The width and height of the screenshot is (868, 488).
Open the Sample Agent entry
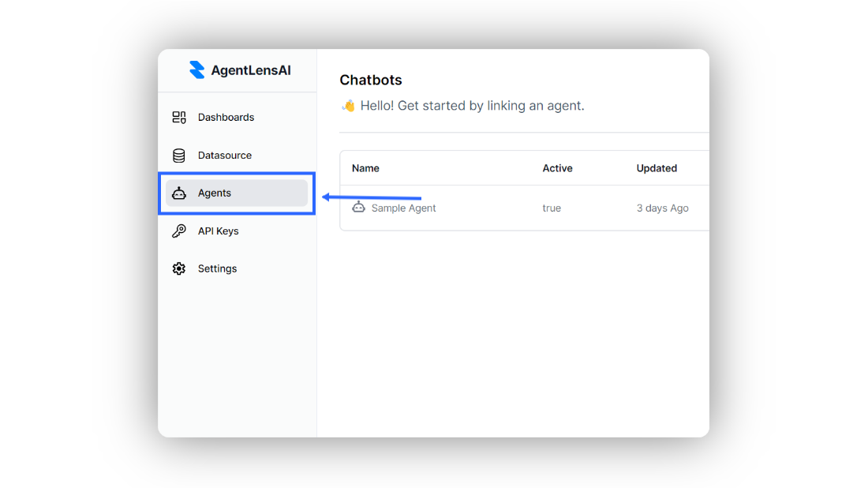click(403, 208)
